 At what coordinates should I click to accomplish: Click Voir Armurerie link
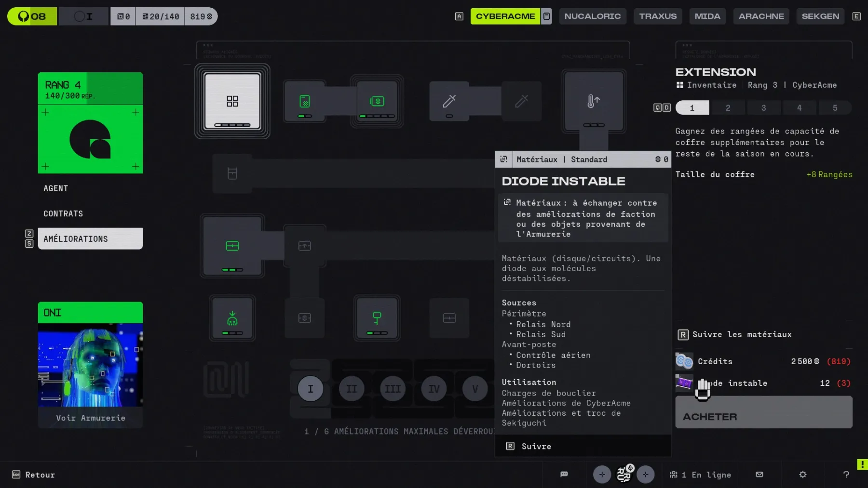[90, 418]
